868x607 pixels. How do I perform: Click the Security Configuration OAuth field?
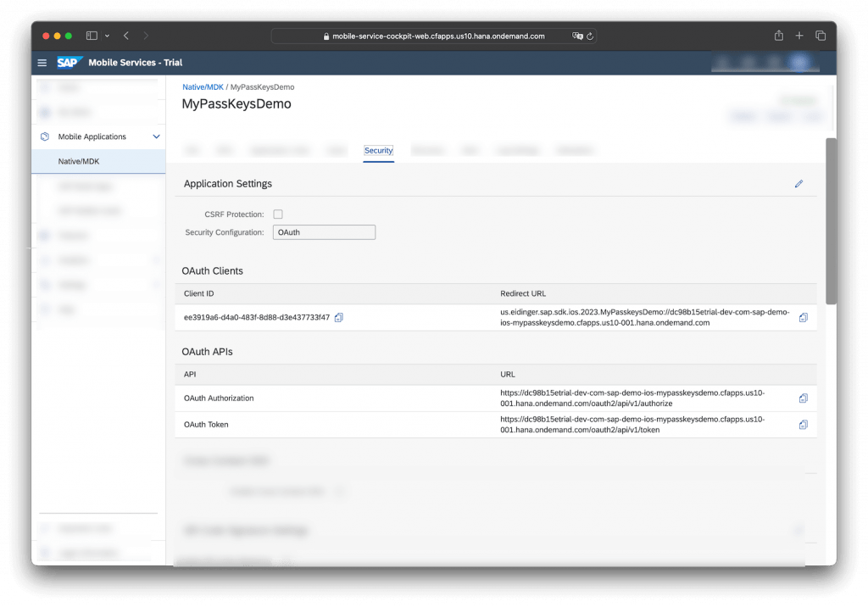pyautogui.click(x=324, y=232)
